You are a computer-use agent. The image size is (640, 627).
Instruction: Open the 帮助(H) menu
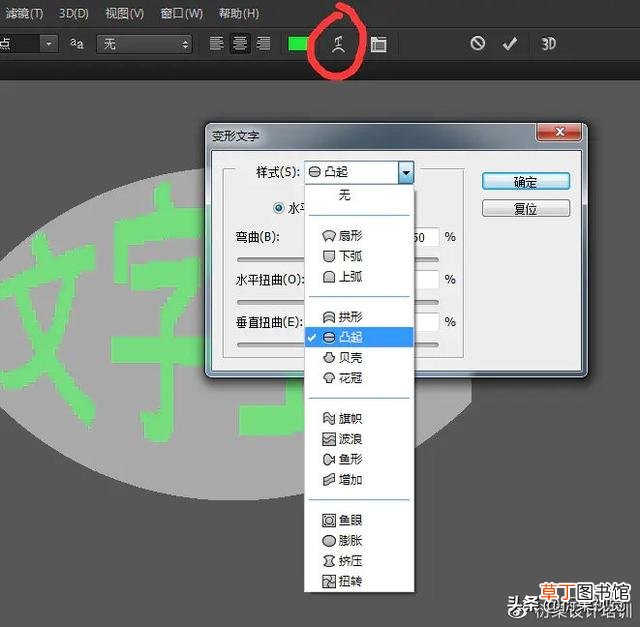[x=239, y=13]
